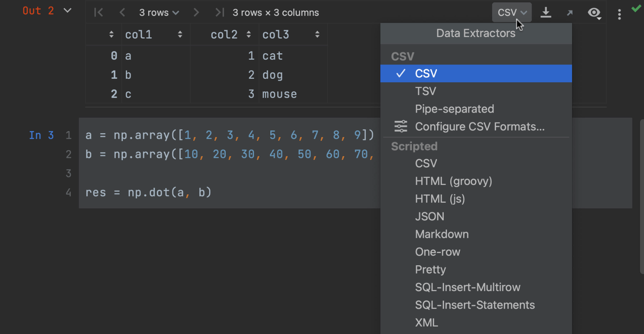
Task: Click the Configure CSV Formats sliders icon
Action: (x=401, y=126)
